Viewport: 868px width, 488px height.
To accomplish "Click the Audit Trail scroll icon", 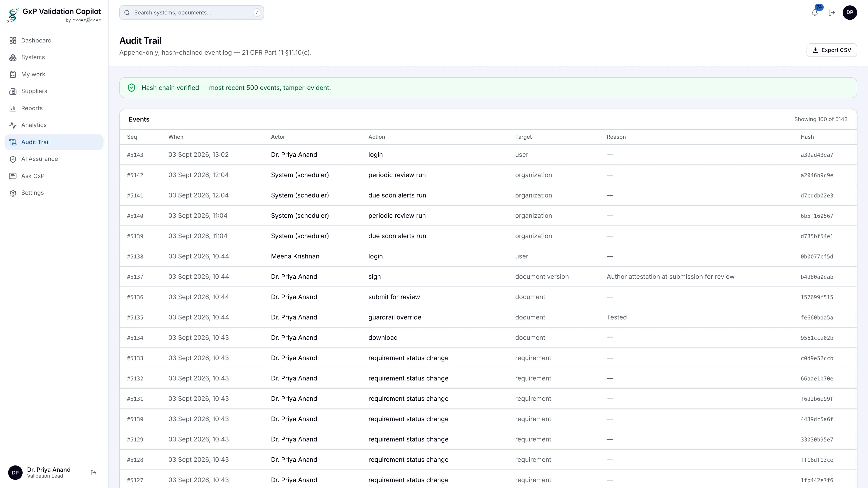I will pos(13,142).
